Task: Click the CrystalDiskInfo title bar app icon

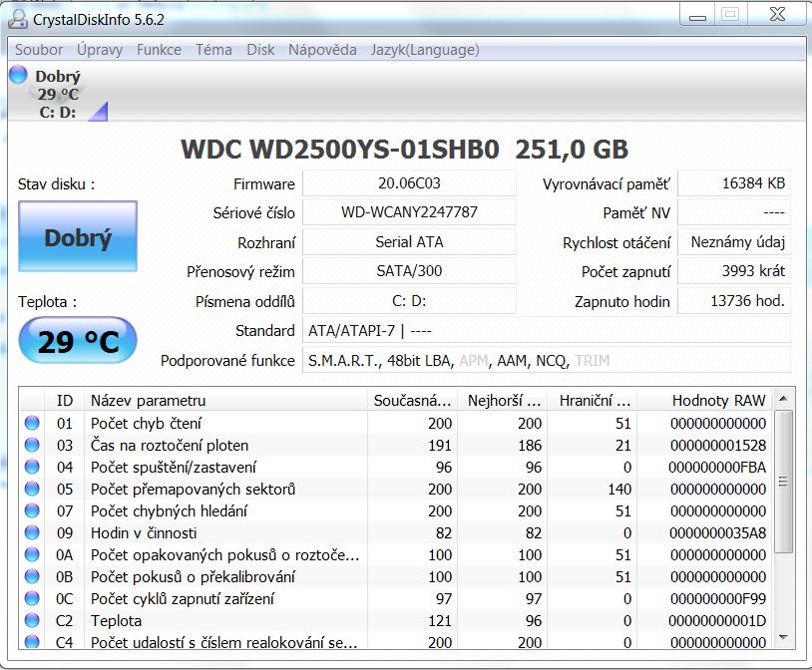Action: (18, 19)
